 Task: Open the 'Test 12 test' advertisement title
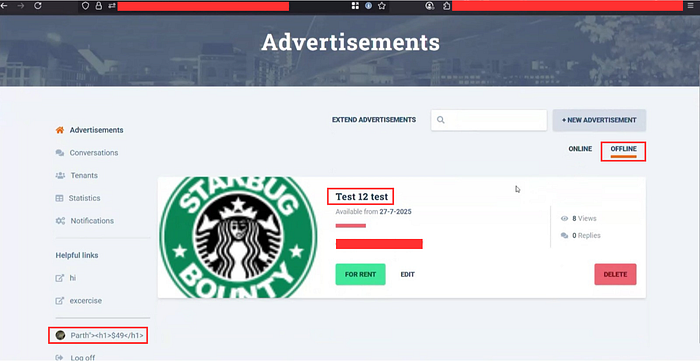(362, 196)
